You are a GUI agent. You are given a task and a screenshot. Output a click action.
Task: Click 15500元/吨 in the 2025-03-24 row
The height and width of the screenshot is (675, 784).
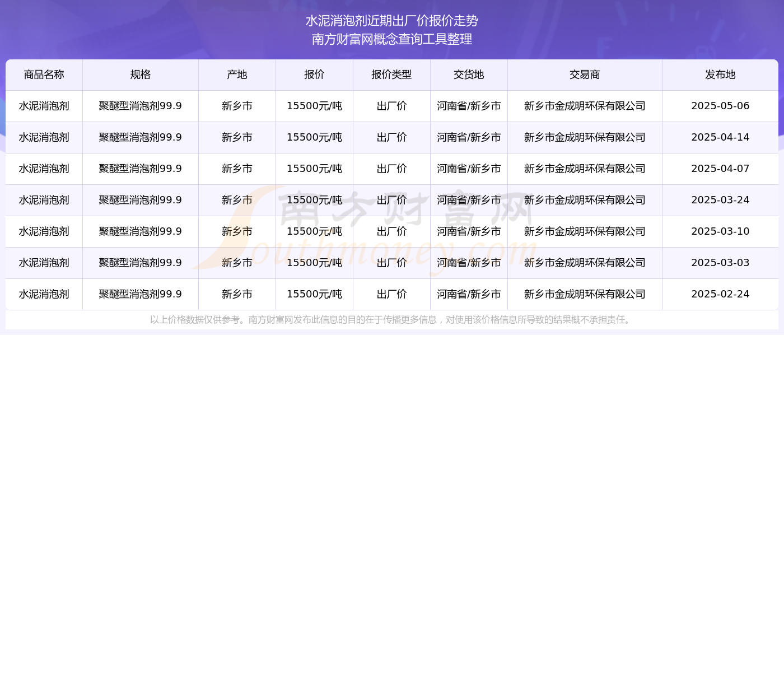coord(314,200)
